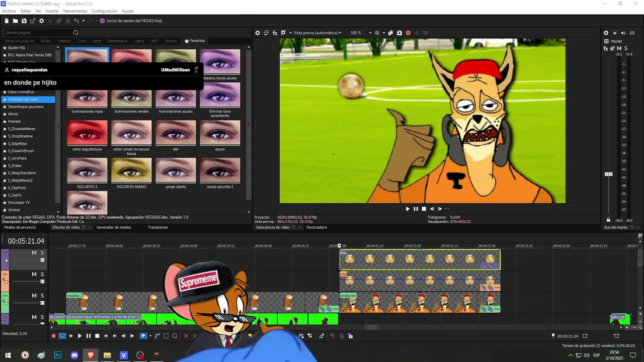The width and height of the screenshot is (644, 362).
Task: Open a project via the folder icon
Action: [16, 21]
